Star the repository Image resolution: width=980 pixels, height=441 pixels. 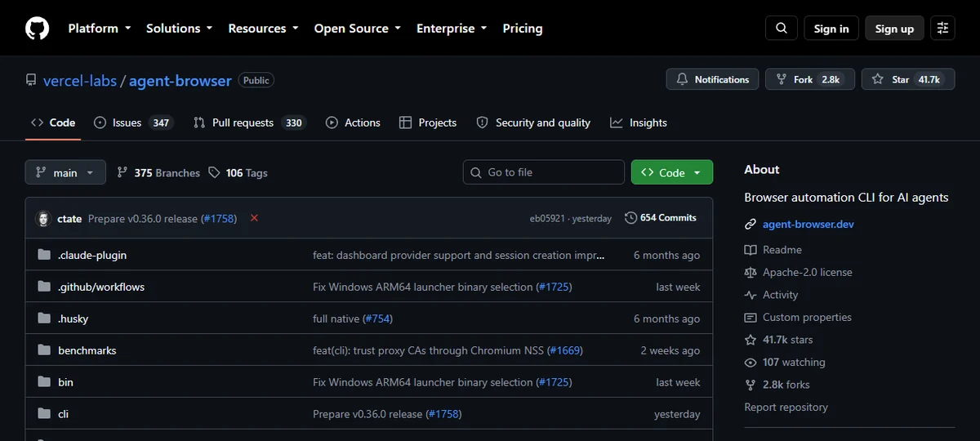(908, 79)
